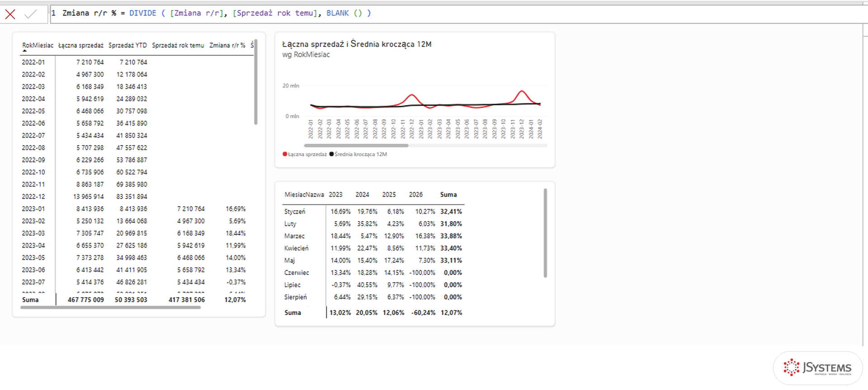Select the 16,69% cell in left table
Image resolution: width=868 pixels, height=390 pixels.
click(x=236, y=209)
